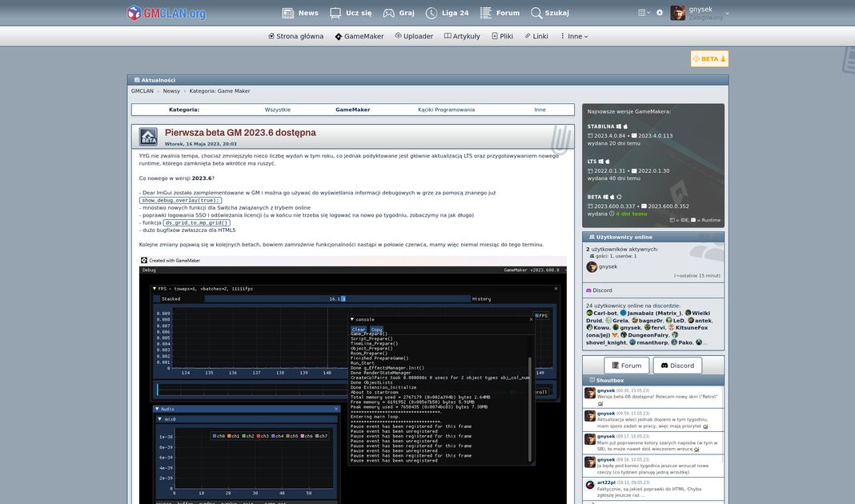Click the post date 'Wtorek, 16 Maja 2023, 20:03'

tap(201, 144)
